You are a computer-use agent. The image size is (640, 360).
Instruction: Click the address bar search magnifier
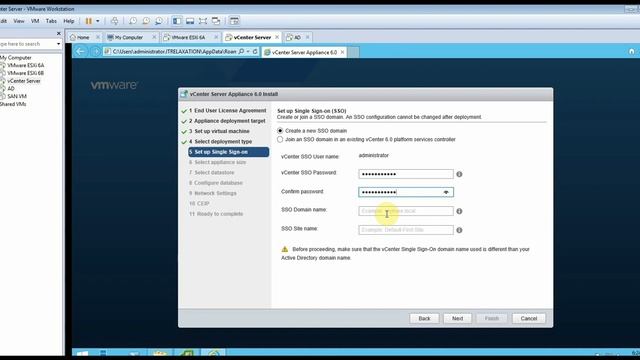[241, 51]
